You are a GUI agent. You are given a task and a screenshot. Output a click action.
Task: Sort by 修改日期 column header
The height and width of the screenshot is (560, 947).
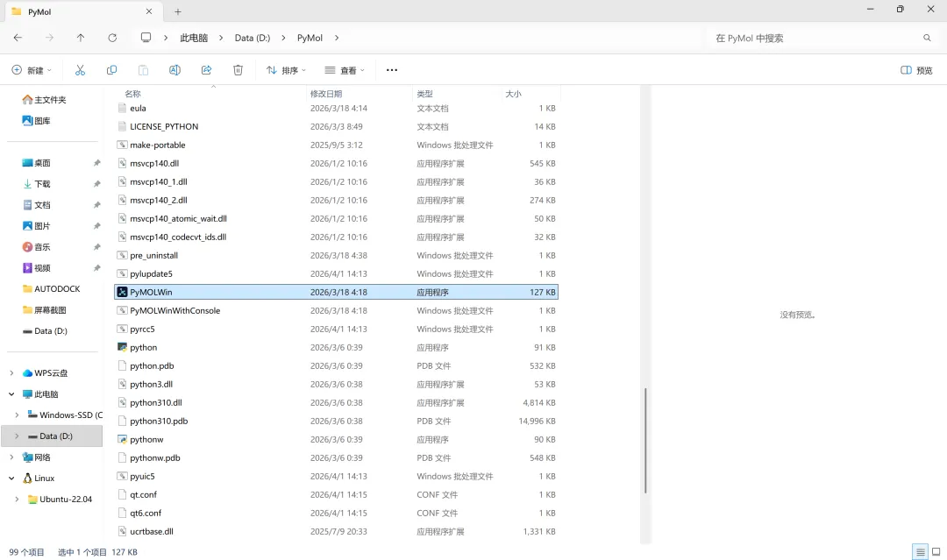[x=326, y=94]
